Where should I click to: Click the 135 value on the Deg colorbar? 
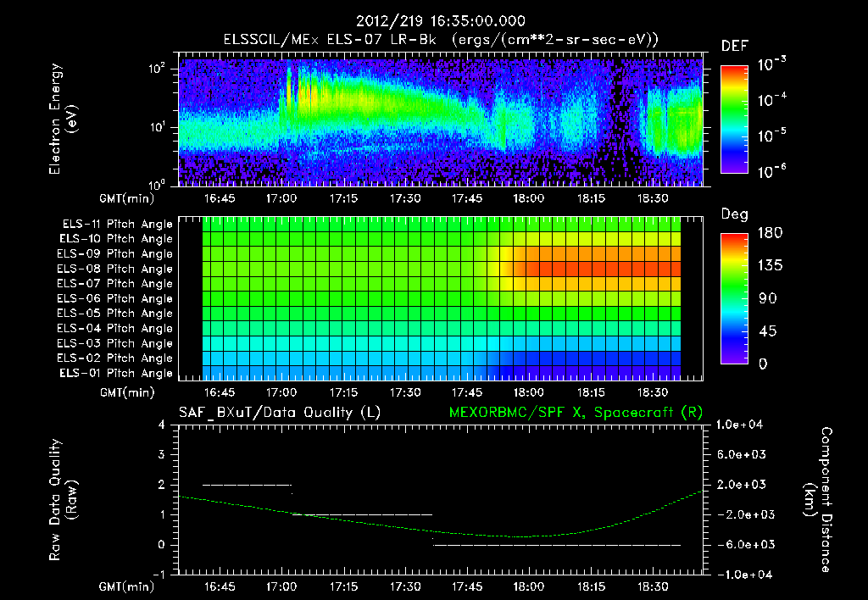pyautogui.click(x=770, y=266)
